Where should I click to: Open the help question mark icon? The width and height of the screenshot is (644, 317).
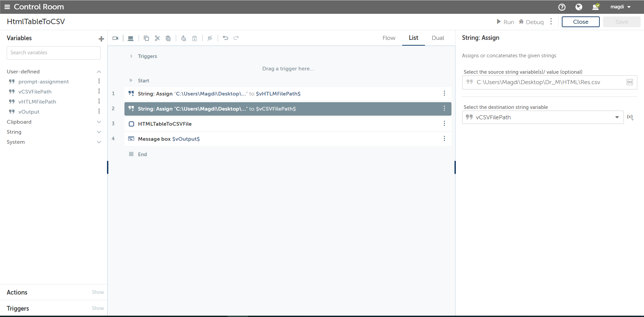[x=562, y=7]
